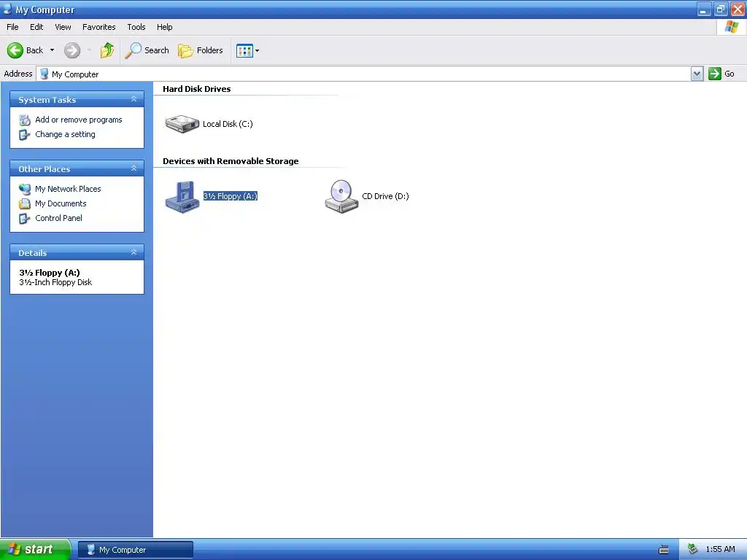Collapse the System Tasks panel
Viewport: 747px width, 560px height.
pyautogui.click(x=134, y=99)
